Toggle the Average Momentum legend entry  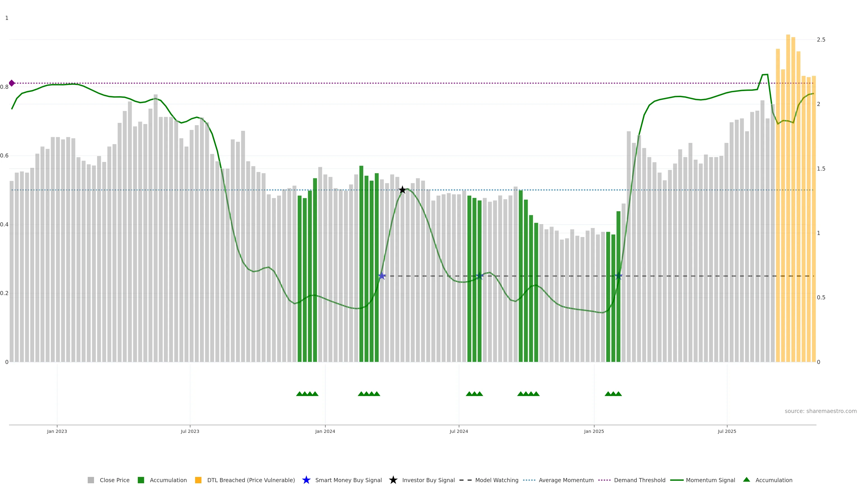coord(566,480)
